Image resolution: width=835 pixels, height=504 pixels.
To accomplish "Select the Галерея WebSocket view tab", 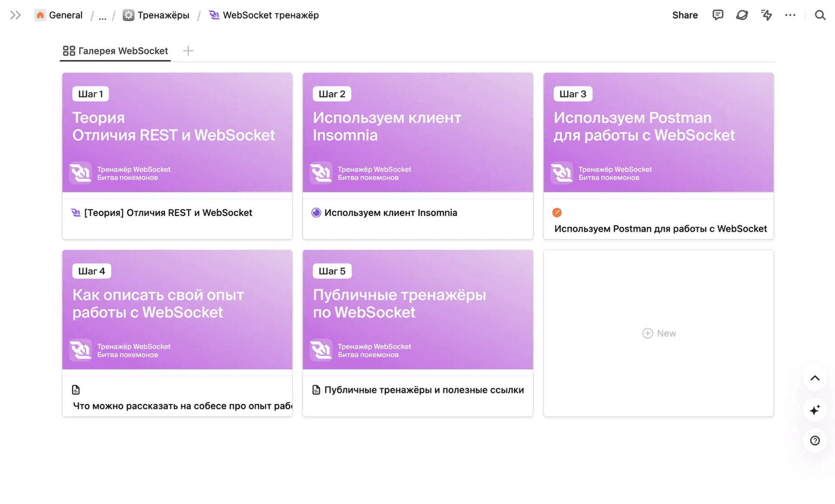I will 116,51.
